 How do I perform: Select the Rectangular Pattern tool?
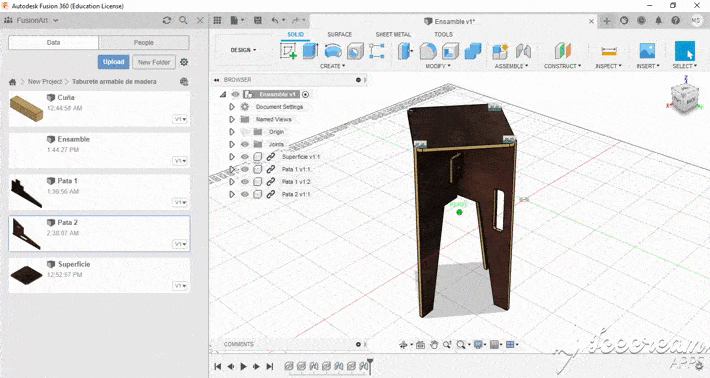(377, 51)
